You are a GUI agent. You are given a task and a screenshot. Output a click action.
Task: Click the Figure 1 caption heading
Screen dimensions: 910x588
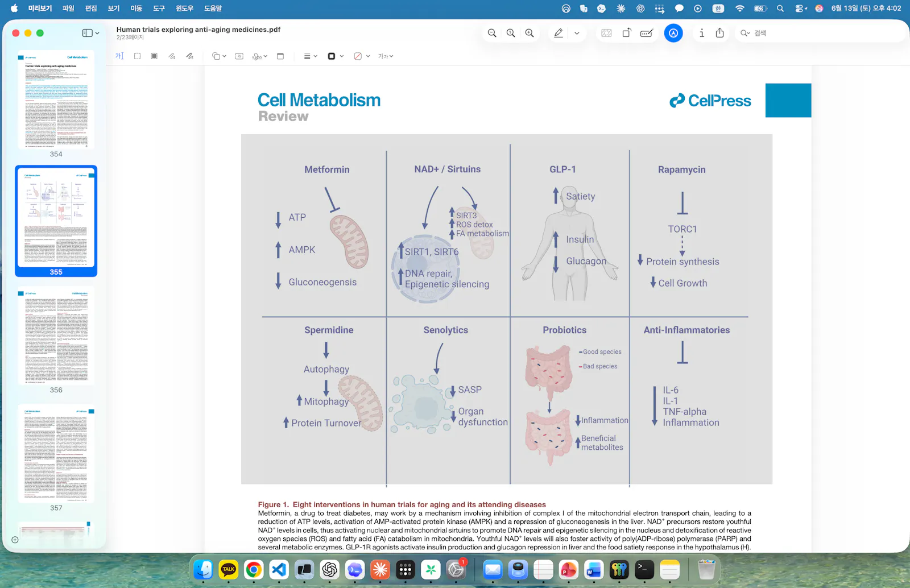click(x=402, y=504)
